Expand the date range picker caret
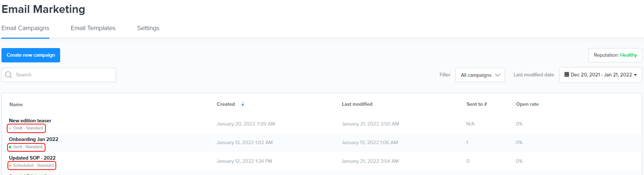 pos(635,75)
